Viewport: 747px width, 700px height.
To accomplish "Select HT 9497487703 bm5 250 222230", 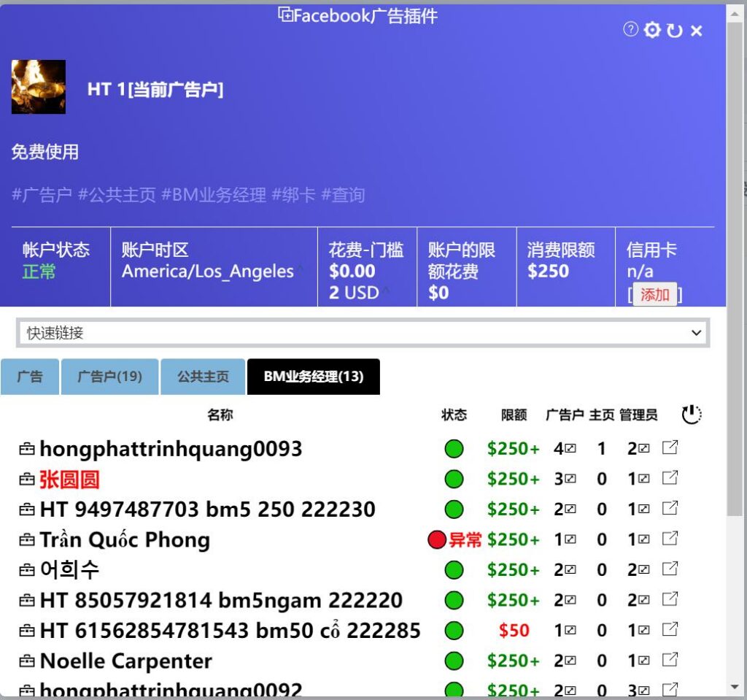I will (x=208, y=509).
